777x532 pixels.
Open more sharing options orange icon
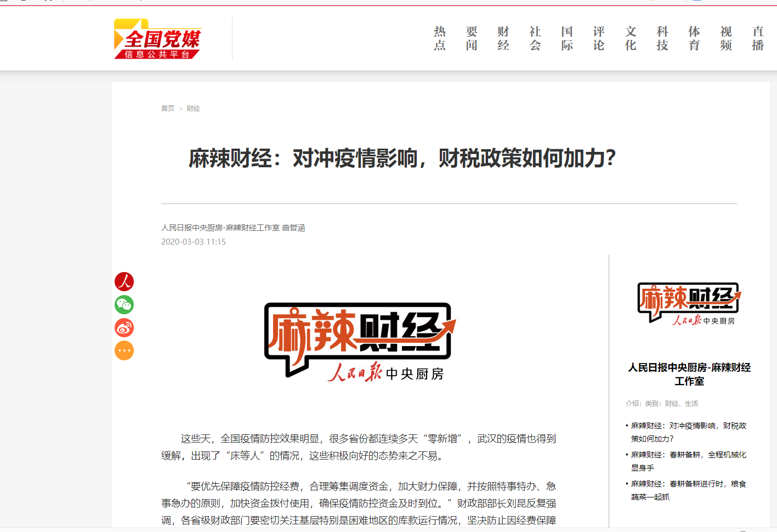[124, 350]
